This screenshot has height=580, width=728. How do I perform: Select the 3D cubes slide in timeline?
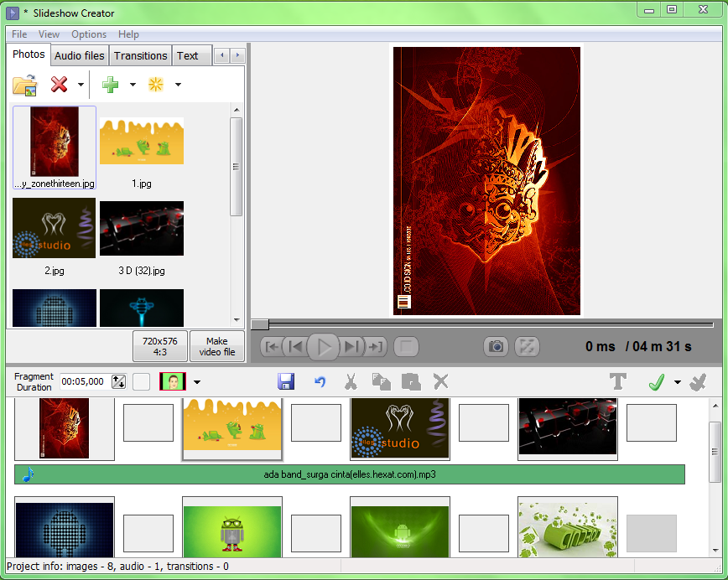568,429
